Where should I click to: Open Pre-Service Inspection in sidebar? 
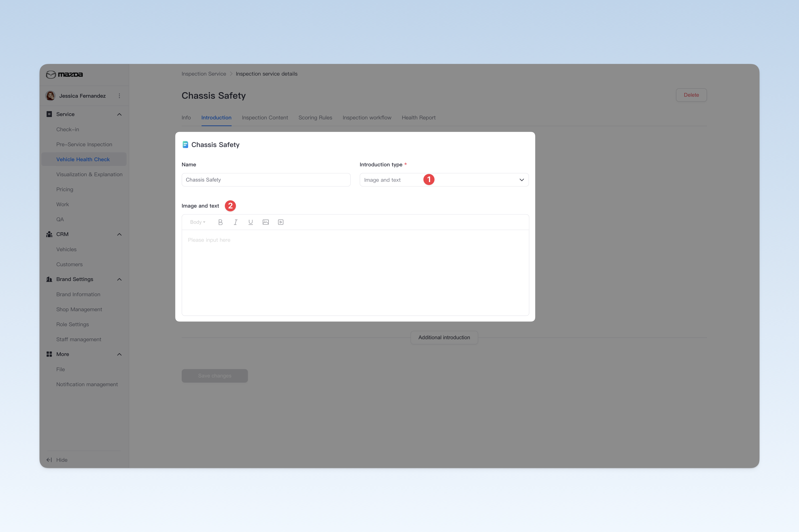point(84,144)
